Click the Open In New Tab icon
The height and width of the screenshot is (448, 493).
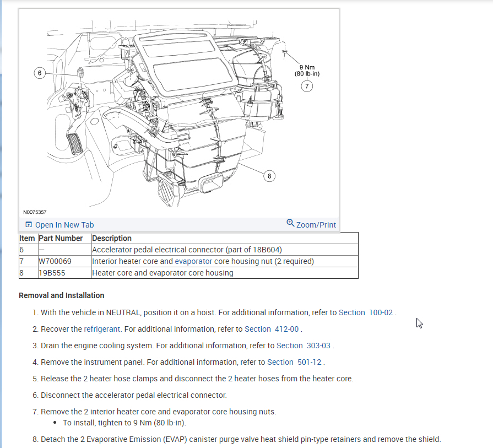pyautogui.click(x=29, y=225)
